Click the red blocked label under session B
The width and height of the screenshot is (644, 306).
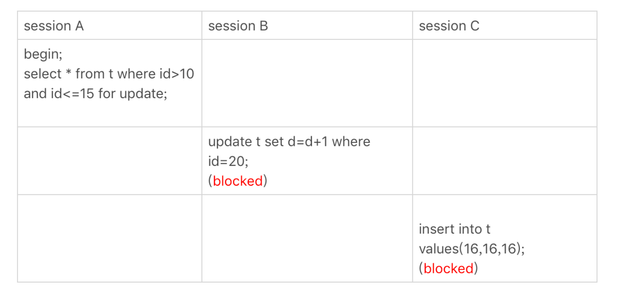(238, 181)
